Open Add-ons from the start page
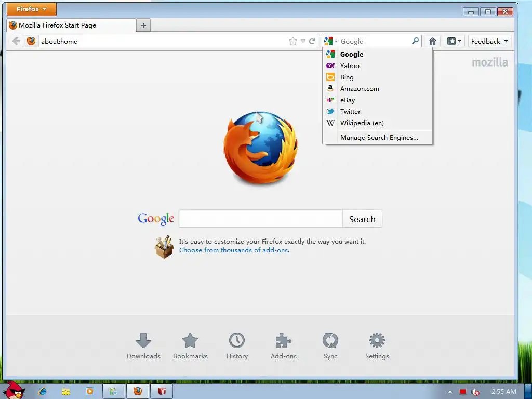 click(283, 346)
